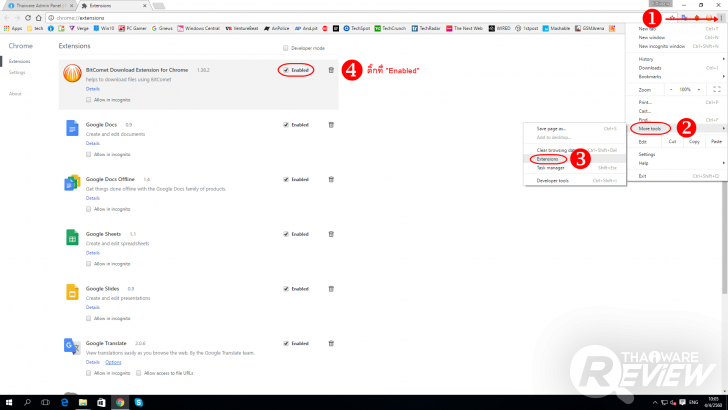Expand History submenu in Chrome menu
728x410 pixels.
pyautogui.click(x=676, y=59)
